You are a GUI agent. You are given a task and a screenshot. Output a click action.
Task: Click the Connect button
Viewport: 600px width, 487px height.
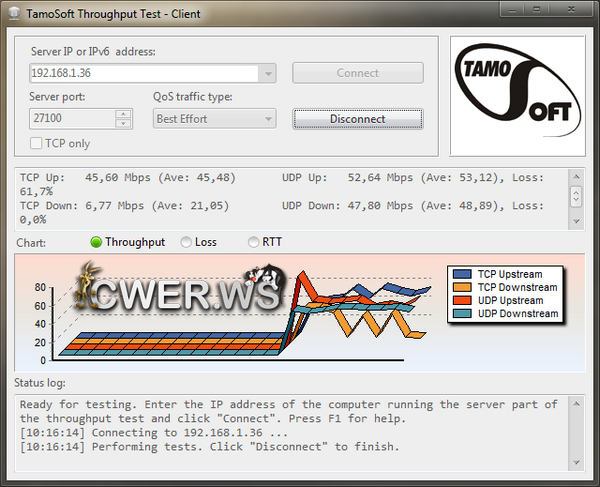tap(358, 73)
